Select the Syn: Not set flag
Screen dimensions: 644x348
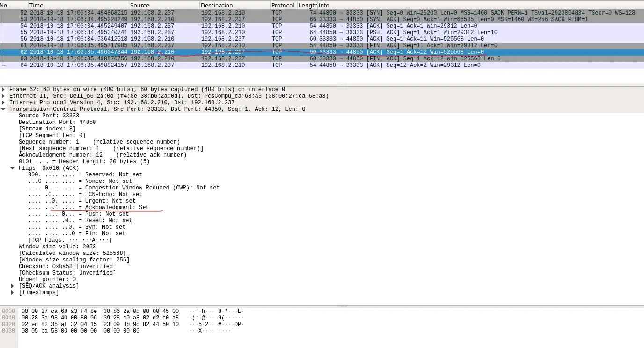click(77, 227)
